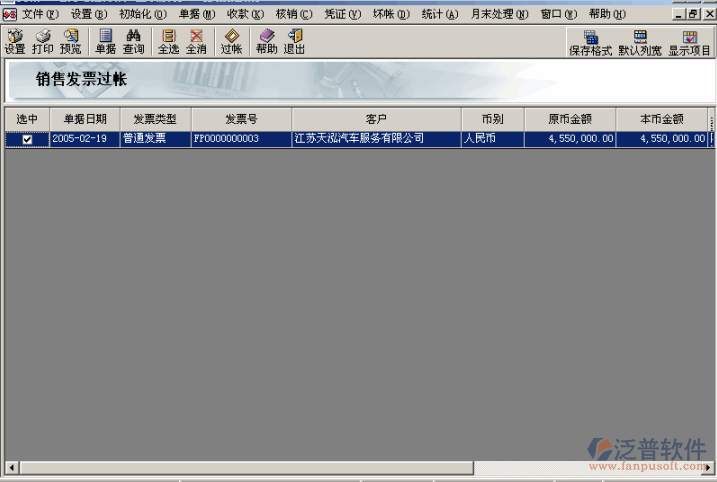The height and width of the screenshot is (482, 717).
Task: Click 保存格式 (Save Format) icon
Action: coord(590,42)
